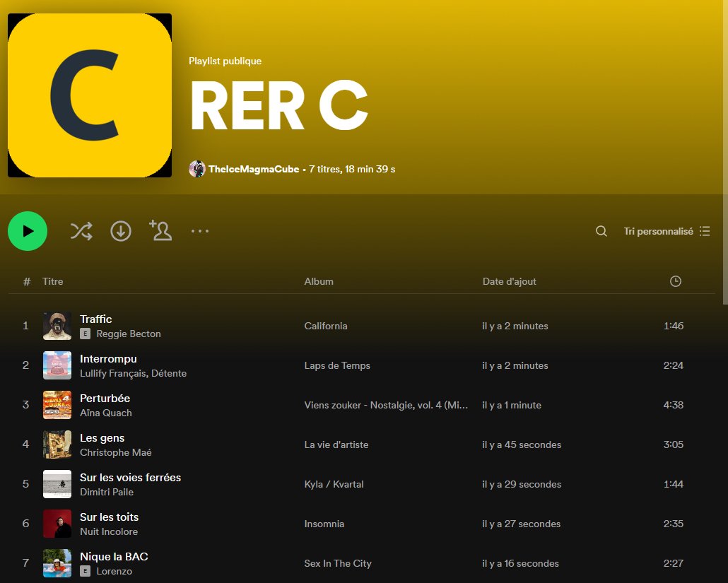Click the Sur les toits cover thumbnail
Viewport: 728px width, 583px height.
point(57,524)
